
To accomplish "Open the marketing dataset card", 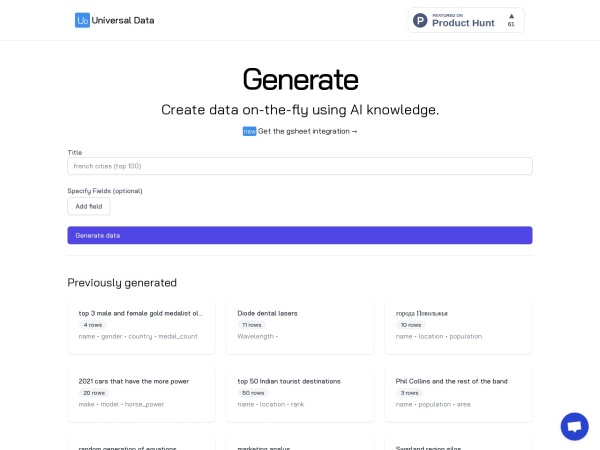I will coord(300,443).
